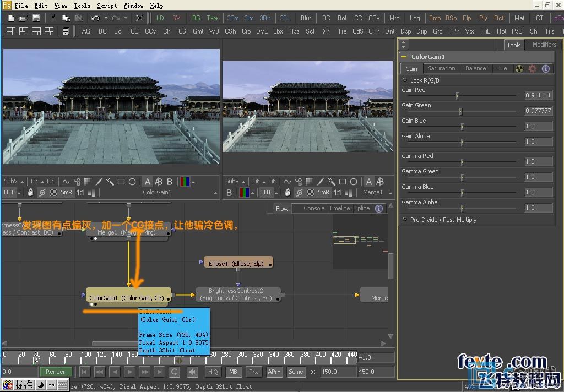564x392 pixels.
Task: Open the Tools menu
Action: 83,6
